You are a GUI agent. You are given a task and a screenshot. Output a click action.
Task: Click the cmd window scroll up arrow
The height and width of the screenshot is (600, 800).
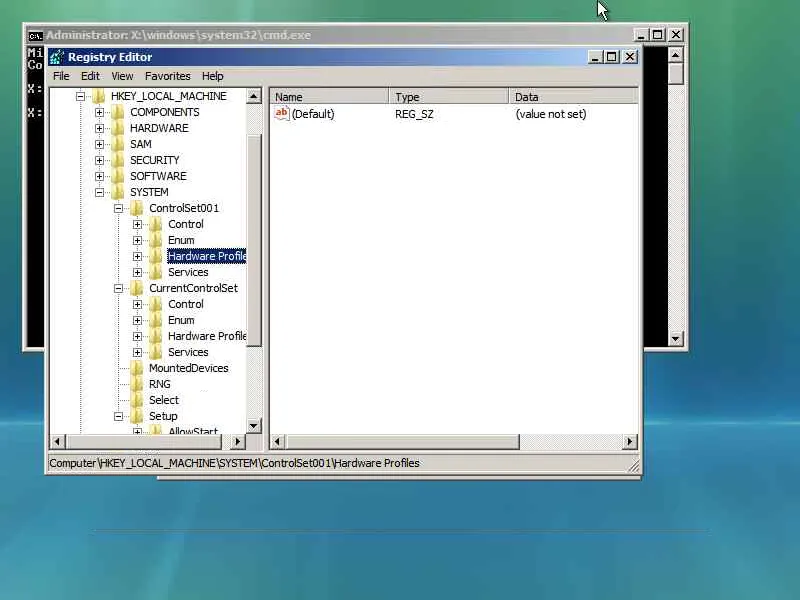coord(676,55)
